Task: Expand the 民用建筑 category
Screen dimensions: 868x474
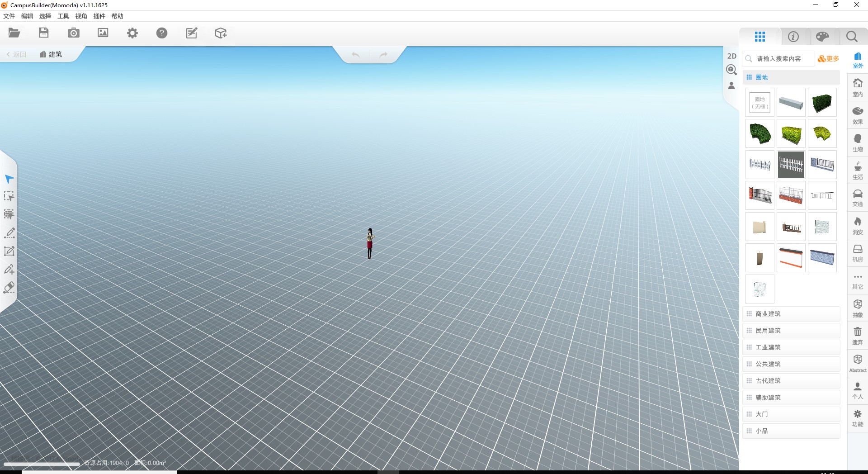Action: [791, 331]
